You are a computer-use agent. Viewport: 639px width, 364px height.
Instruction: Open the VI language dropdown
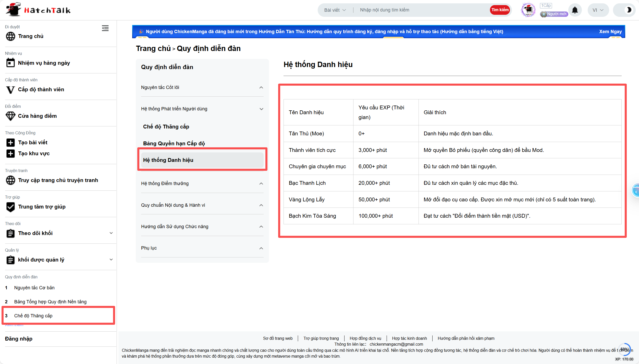(598, 10)
